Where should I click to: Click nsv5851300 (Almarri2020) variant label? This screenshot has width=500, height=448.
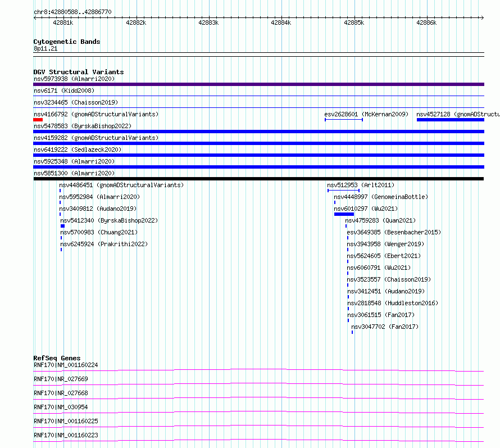74,173
